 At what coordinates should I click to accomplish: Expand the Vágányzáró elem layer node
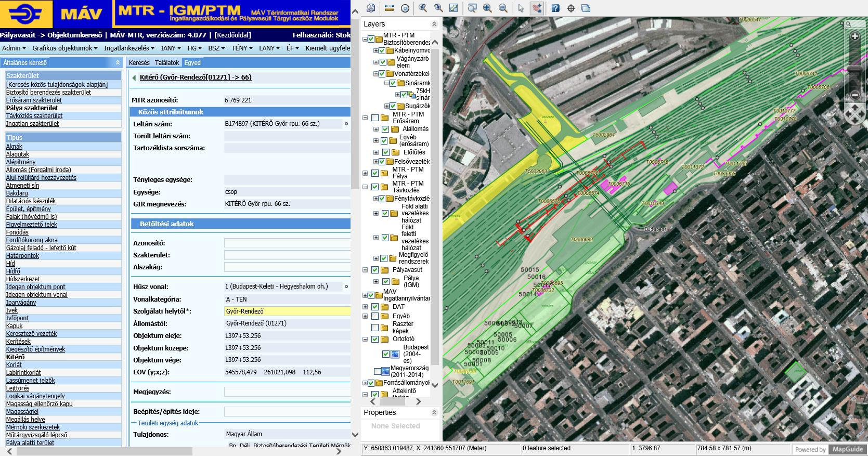click(375, 62)
